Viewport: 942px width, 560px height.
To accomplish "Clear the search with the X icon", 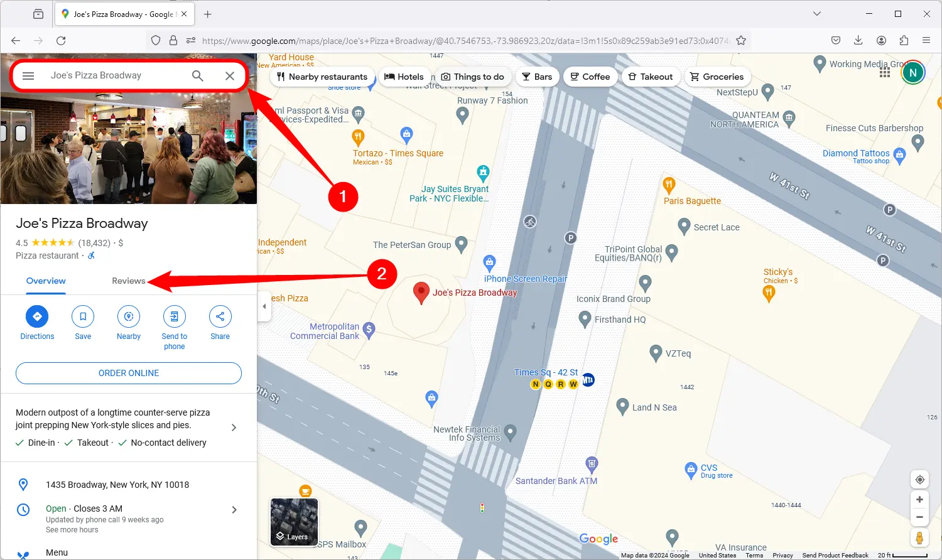I will [230, 76].
